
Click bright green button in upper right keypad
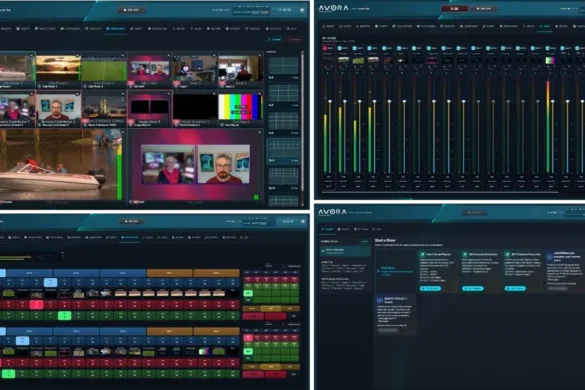click(248, 293)
